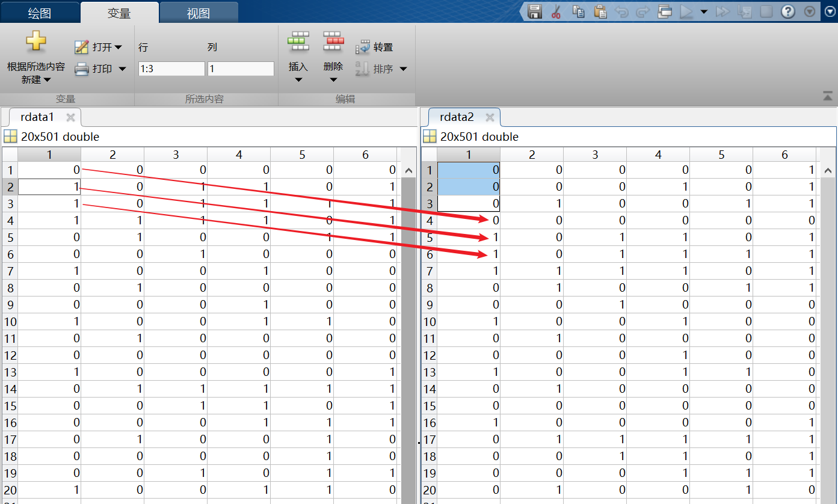Image resolution: width=838 pixels, height=504 pixels.
Task: Select the rdata2 corner select-all cell
Action: (430, 155)
